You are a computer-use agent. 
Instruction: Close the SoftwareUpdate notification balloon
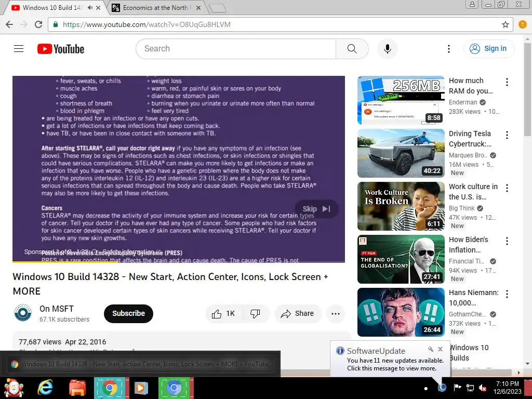click(x=440, y=349)
